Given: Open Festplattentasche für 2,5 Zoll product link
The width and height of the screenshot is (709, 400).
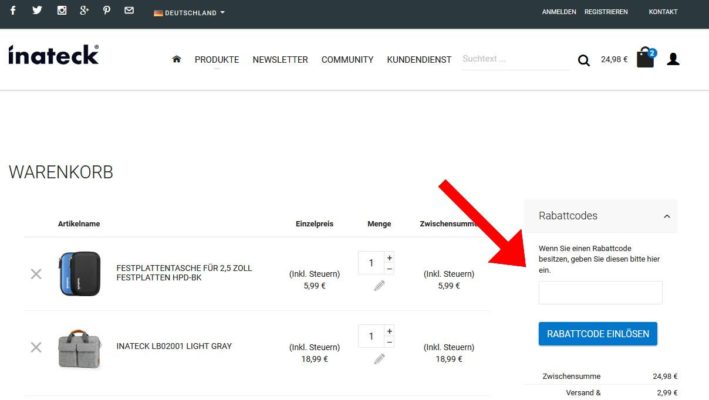Looking at the screenshot, I should coord(184,273).
